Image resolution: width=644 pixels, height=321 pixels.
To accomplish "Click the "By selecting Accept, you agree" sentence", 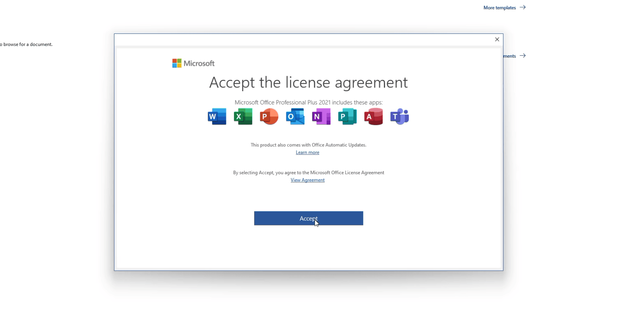I will (309, 173).
